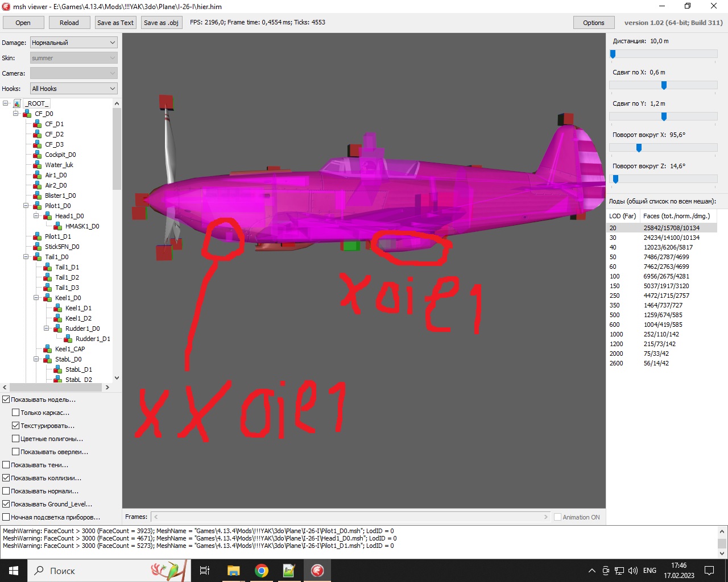728x582 pixels.
Task: Click the CF_D1 mesh icon
Action: click(x=38, y=124)
